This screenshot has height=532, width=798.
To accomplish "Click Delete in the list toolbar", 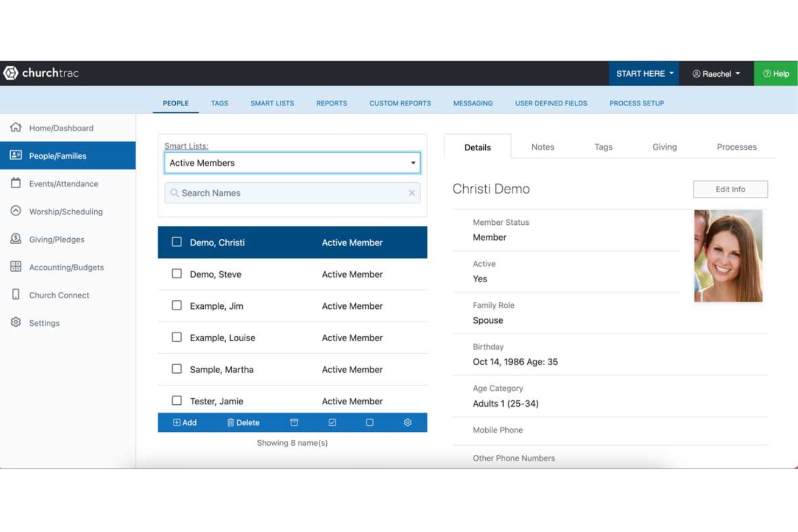I will [x=243, y=423].
